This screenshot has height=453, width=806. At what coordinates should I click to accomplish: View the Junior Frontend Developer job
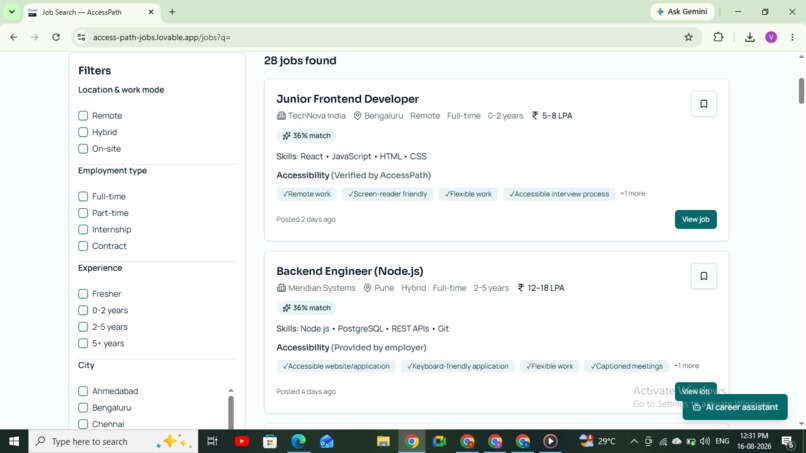695,220
